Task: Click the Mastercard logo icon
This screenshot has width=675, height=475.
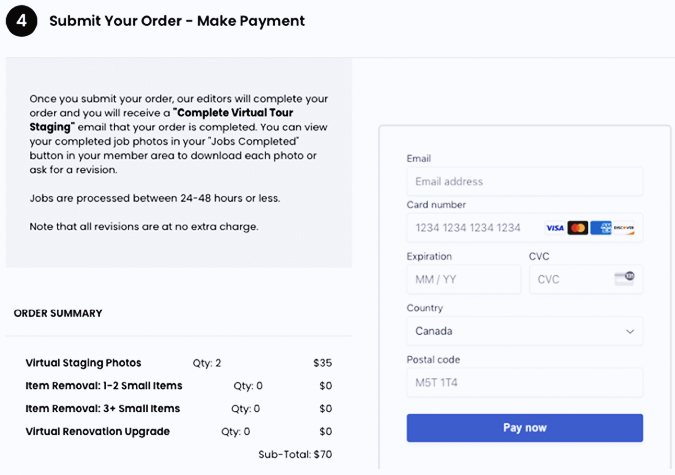Action: [578, 228]
